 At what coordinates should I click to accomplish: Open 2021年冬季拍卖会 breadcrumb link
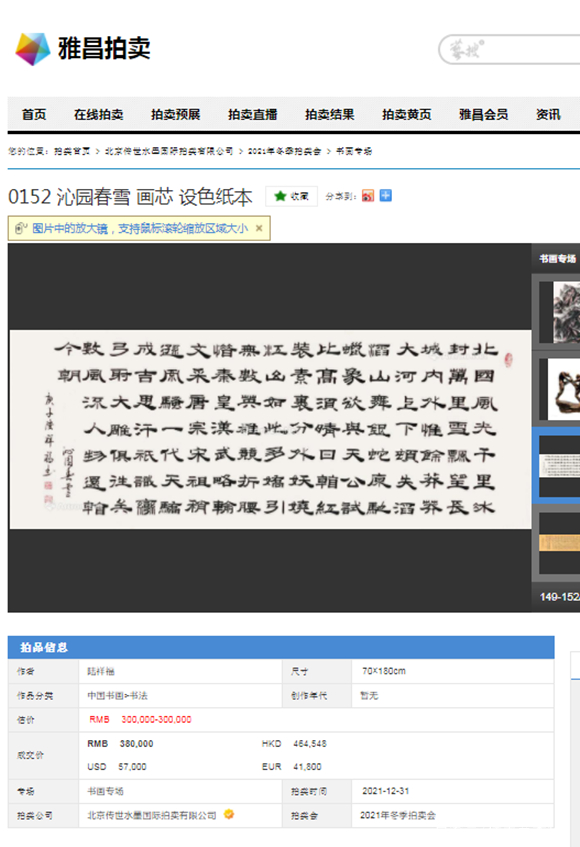284,151
